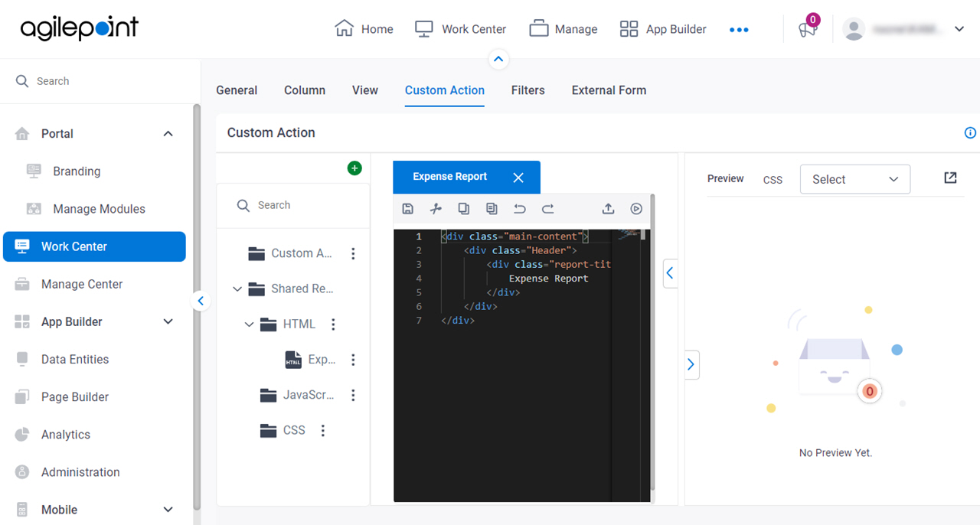Select the JavaScr... folder
Image resolution: width=980 pixels, height=525 pixels.
click(x=297, y=395)
